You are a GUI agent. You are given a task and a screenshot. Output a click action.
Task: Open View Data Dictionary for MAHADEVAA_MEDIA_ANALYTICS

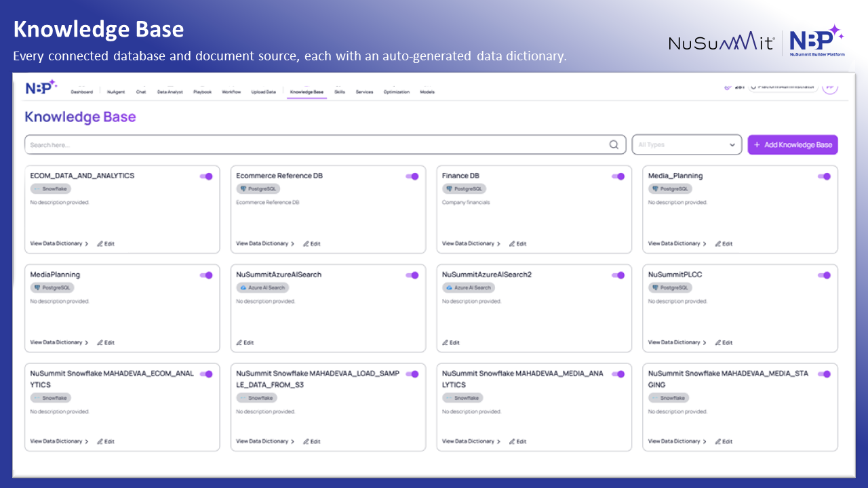[x=471, y=441]
